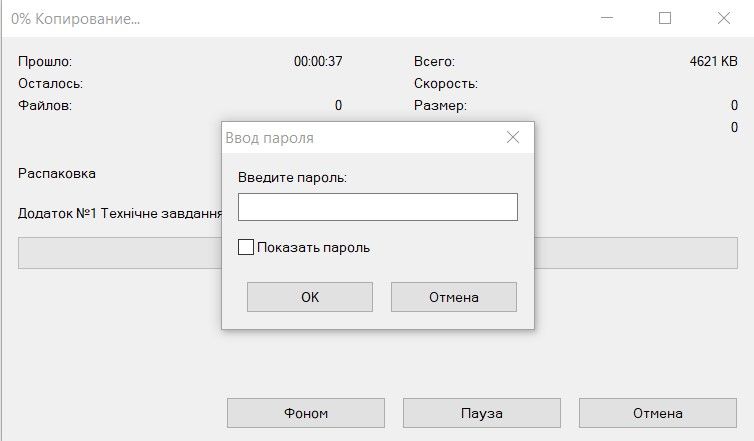Click the Скорость label

[445, 84]
